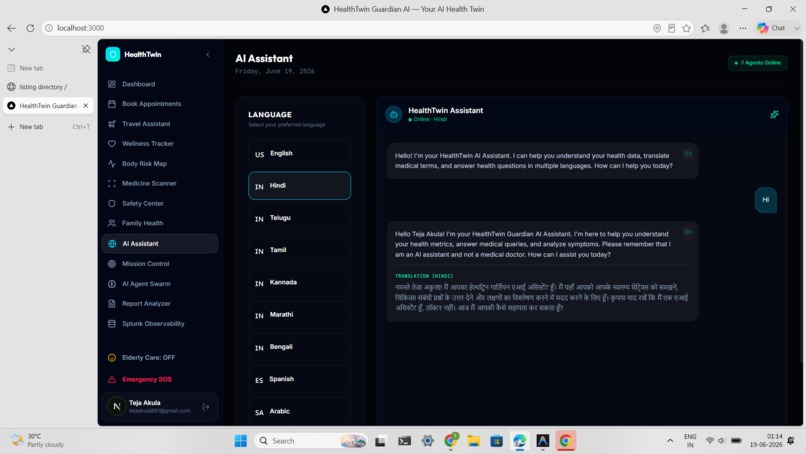The width and height of the screenshot is (806, 454).
Task: Click the HI user message bubble
Action: pos(765,199)
